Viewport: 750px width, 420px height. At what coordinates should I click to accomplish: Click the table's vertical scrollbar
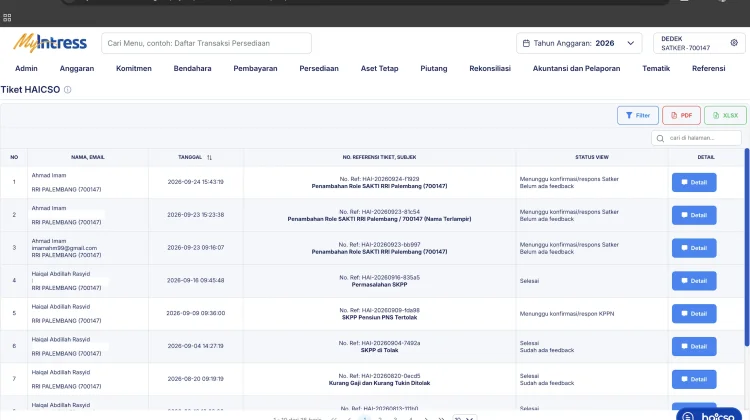pos(747,247)
